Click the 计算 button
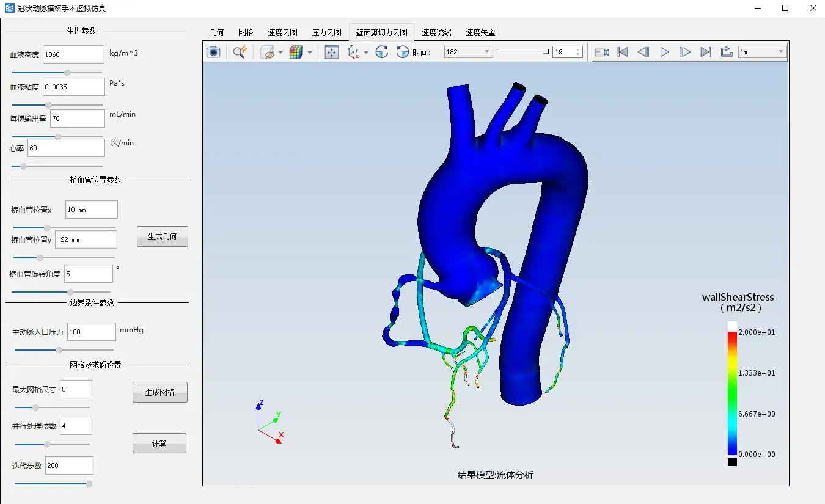Image resolution: width=825 pixels, height=504 pixels. [159, 444]
